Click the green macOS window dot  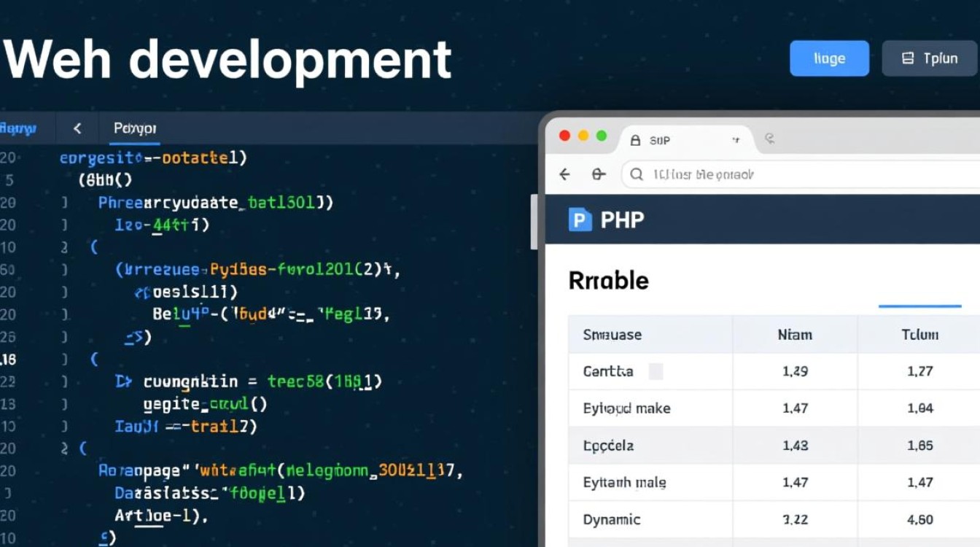602,136
